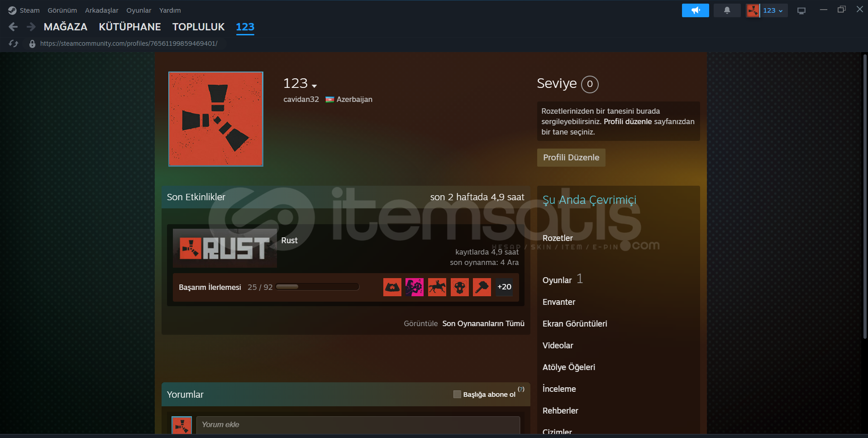Click the Rust game banner thumbnail
Viewport: 868px width, 438px height.
224,248
